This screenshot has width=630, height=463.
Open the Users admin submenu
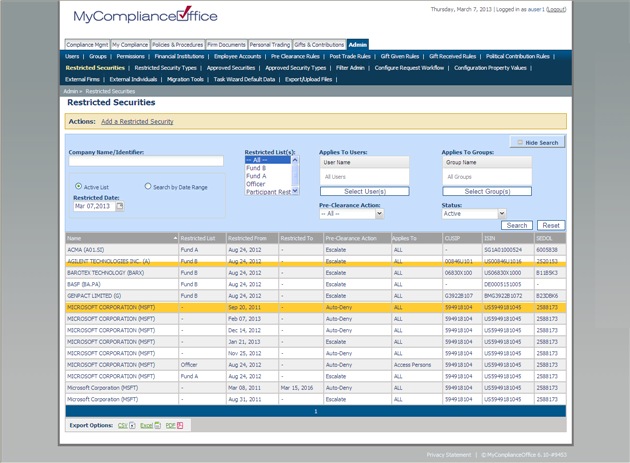(72, 56)
